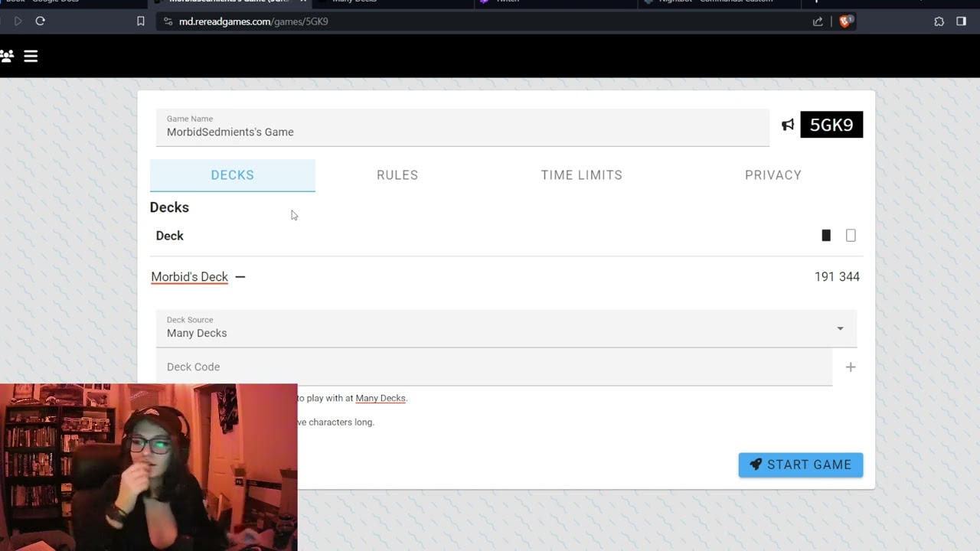Click the Deck column header
Image resolution: width=980 pixels, height=551 pixels.
(x=170, y=236)
